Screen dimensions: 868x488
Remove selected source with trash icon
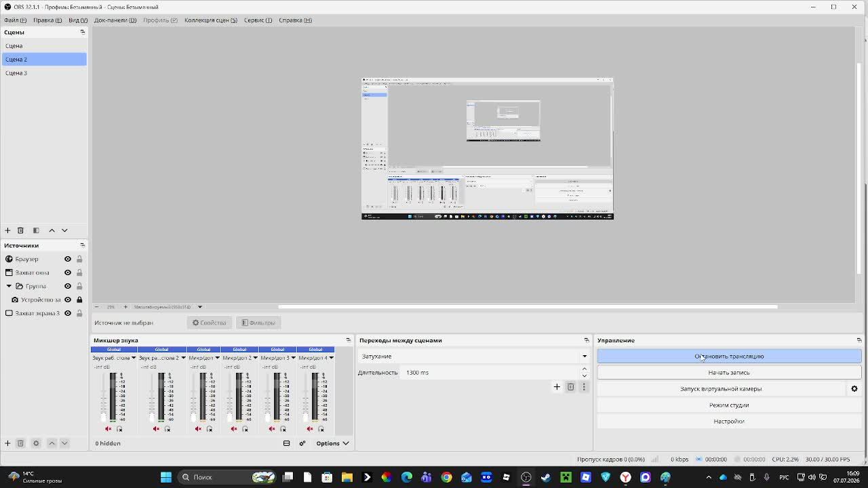click(x=20, y=443)
